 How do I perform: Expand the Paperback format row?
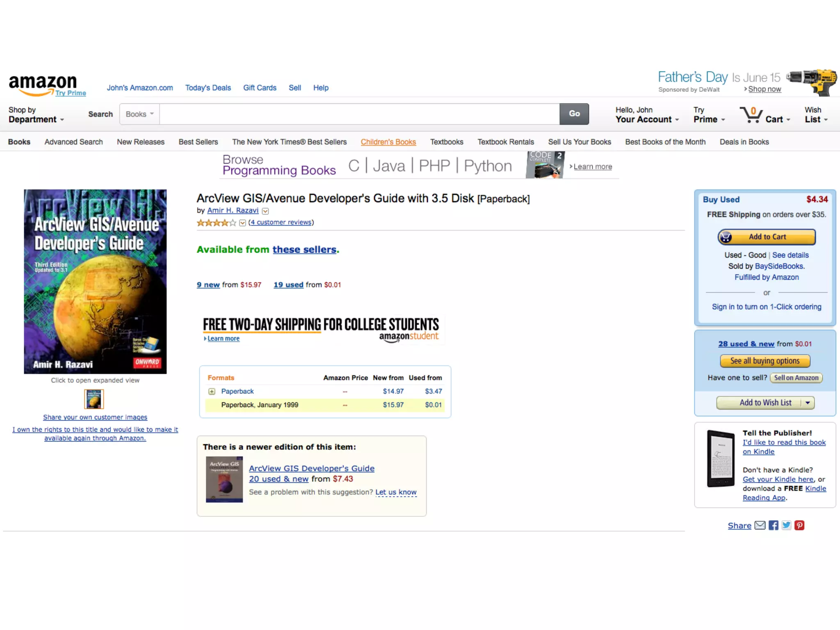(212, 392)
